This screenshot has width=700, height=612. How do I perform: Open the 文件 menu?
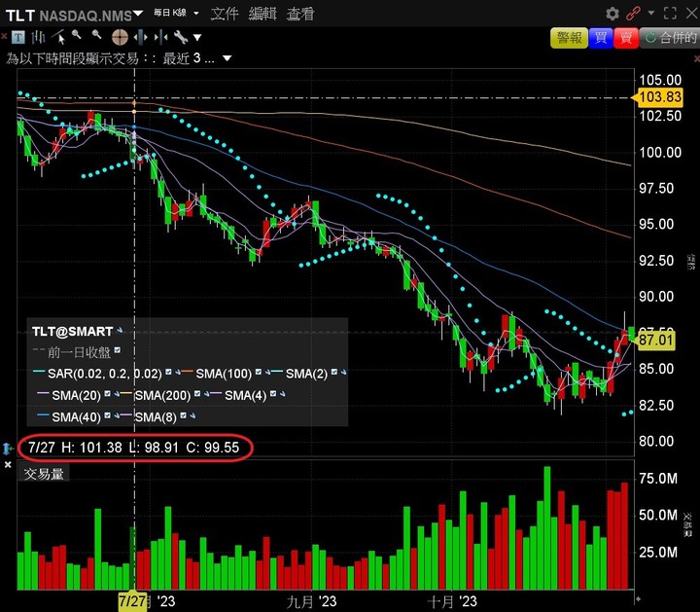coord(225,14)
